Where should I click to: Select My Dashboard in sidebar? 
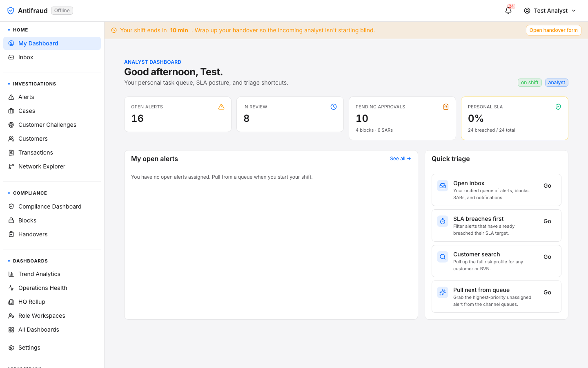tap(52, 43)
